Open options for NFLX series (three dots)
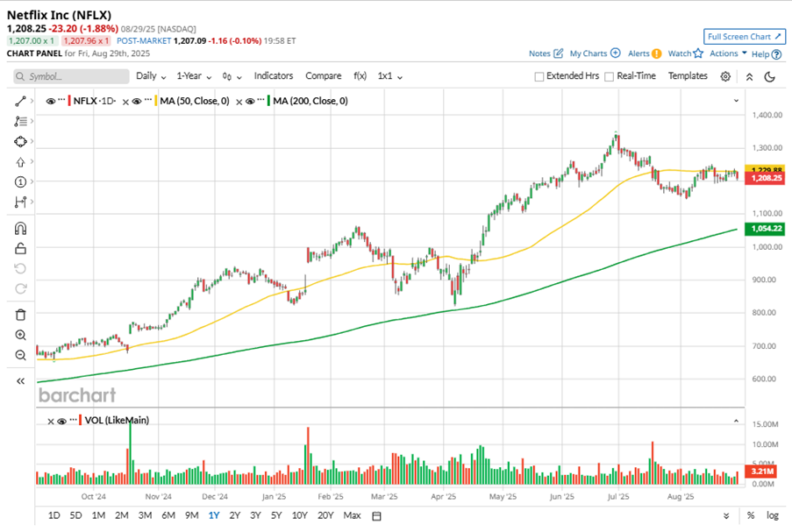Screen dimensions: 792x532 click(x=61, y=100)
